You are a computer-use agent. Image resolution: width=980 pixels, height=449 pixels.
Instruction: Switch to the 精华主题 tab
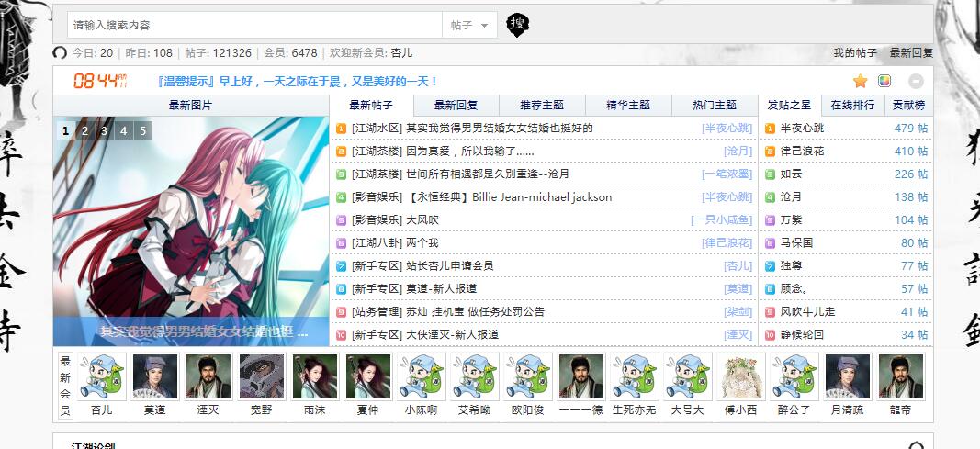(x=628, y=105)
